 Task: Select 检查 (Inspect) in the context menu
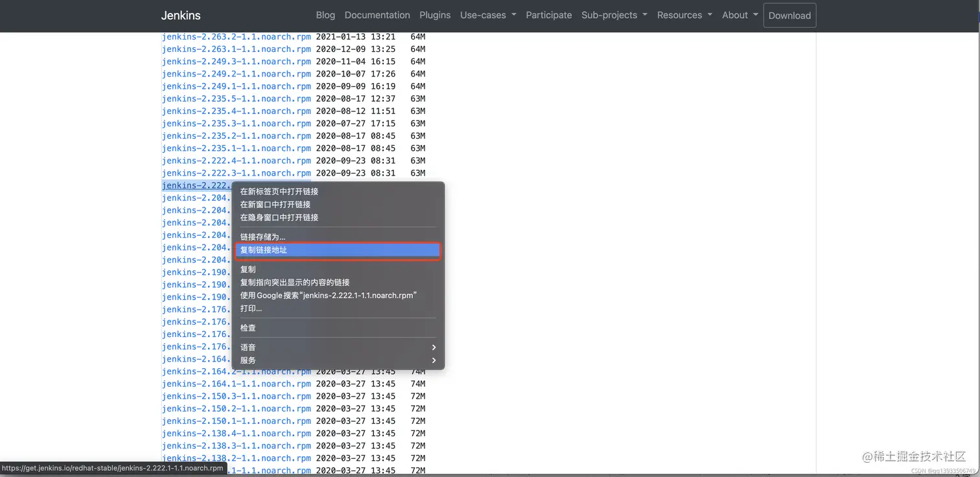(338, 328)
